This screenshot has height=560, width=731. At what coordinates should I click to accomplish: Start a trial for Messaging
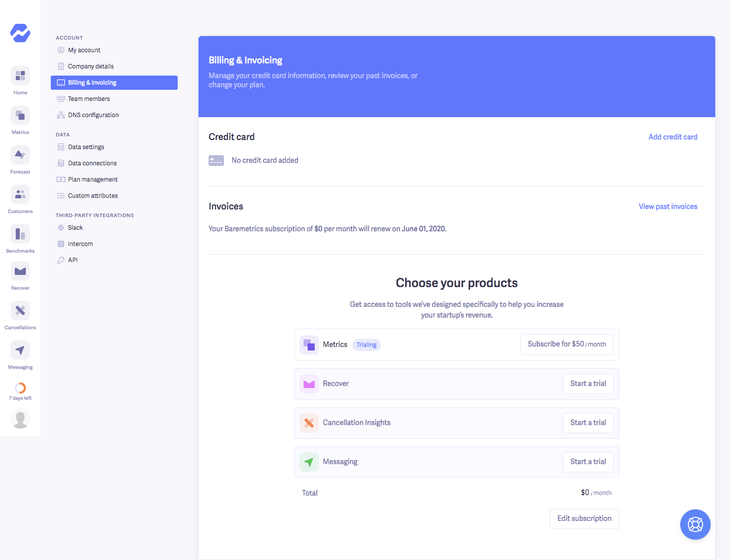pos(588,462)
